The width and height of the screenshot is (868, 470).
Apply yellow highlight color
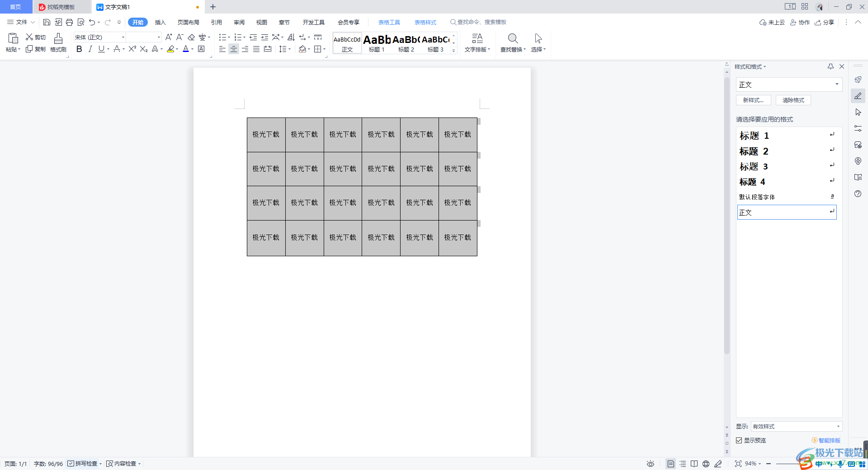[170, 49]
